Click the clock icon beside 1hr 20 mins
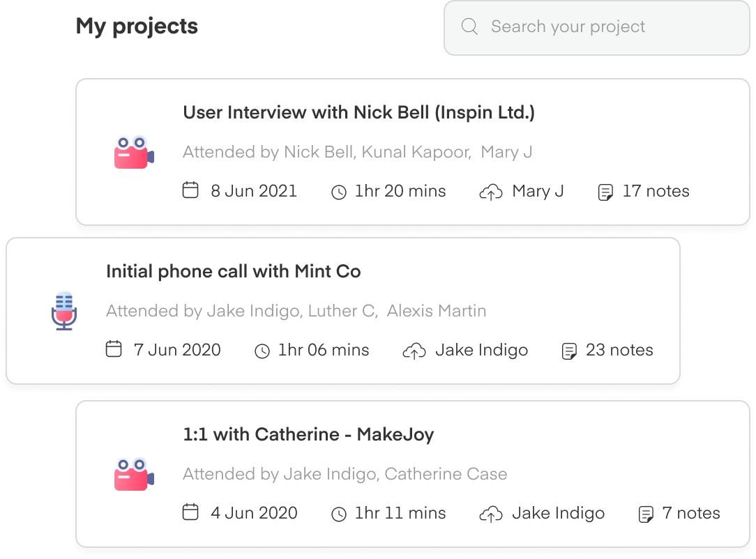The height and width of the screenshot is (559, 756). click(339, 192)
